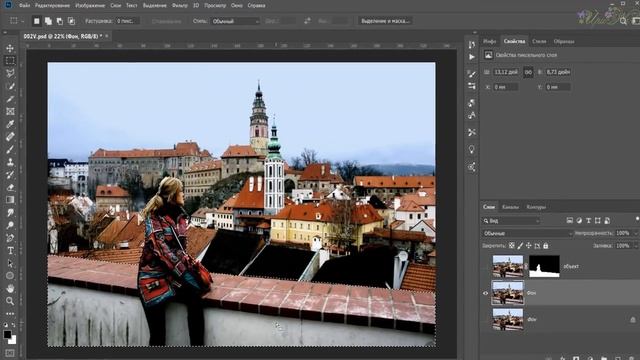Image resolution: width=640 pixels, height=360 pixels.
Task: Open the collapsed Actions panel play icon
Action: pos(472,57)
